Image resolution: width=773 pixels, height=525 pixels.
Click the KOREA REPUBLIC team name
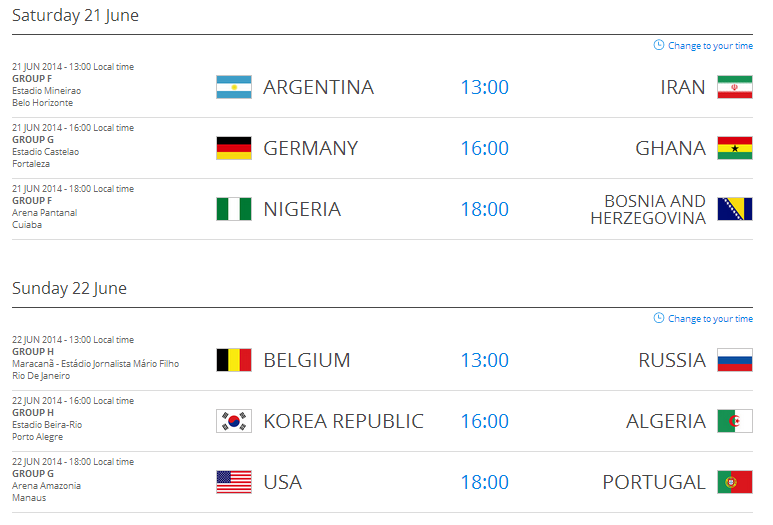[x=344, y=421]
